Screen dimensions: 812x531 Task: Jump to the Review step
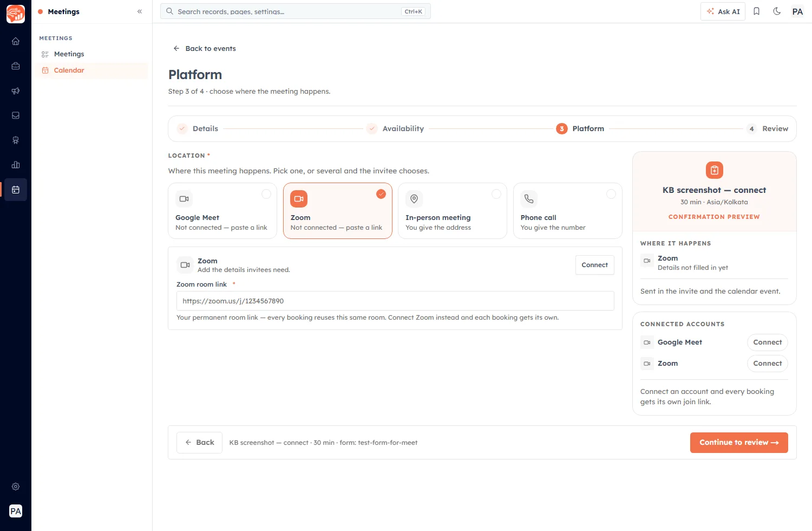(x=768, y=129)
